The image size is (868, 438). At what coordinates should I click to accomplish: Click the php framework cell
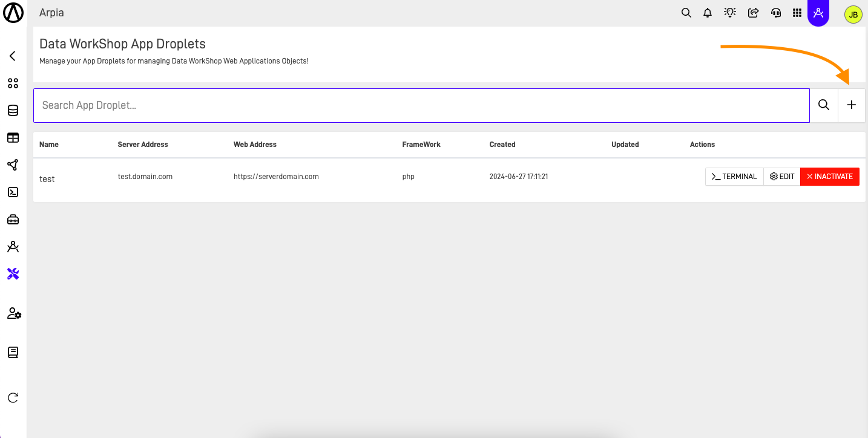(409, 177)
